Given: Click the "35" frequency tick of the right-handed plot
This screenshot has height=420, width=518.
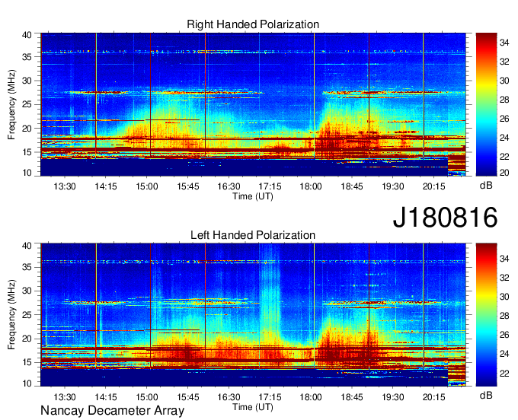Looking at the screenshot, I should (27, 57).
